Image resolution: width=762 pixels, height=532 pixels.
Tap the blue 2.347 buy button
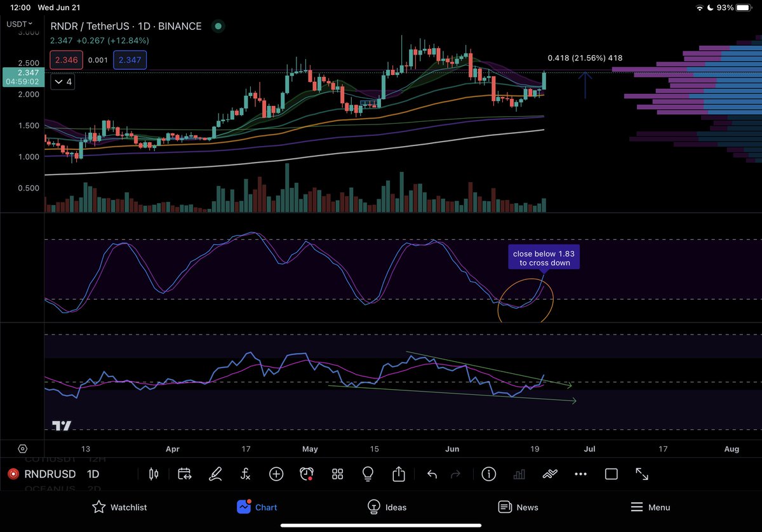[x=130, y=60]
